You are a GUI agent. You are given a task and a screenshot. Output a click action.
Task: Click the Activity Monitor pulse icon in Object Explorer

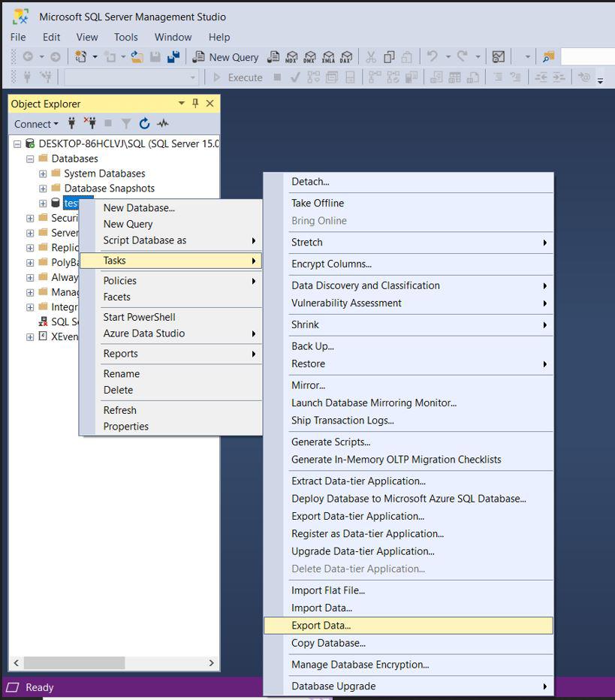[x=162, y=122]
